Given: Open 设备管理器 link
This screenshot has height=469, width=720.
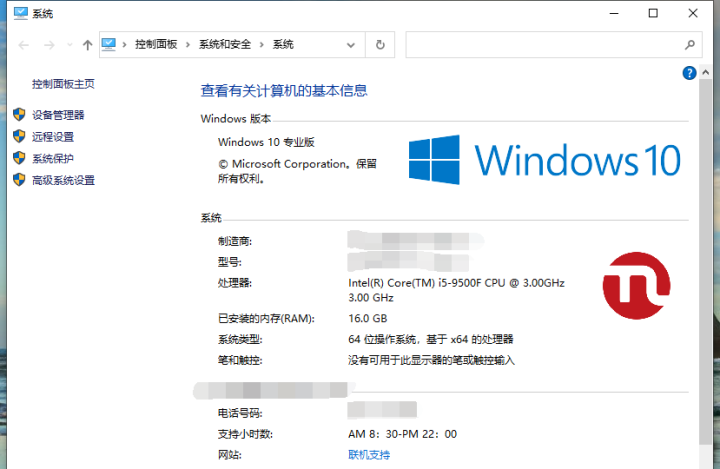Looking at the screenshot, I should coord(58,115).
